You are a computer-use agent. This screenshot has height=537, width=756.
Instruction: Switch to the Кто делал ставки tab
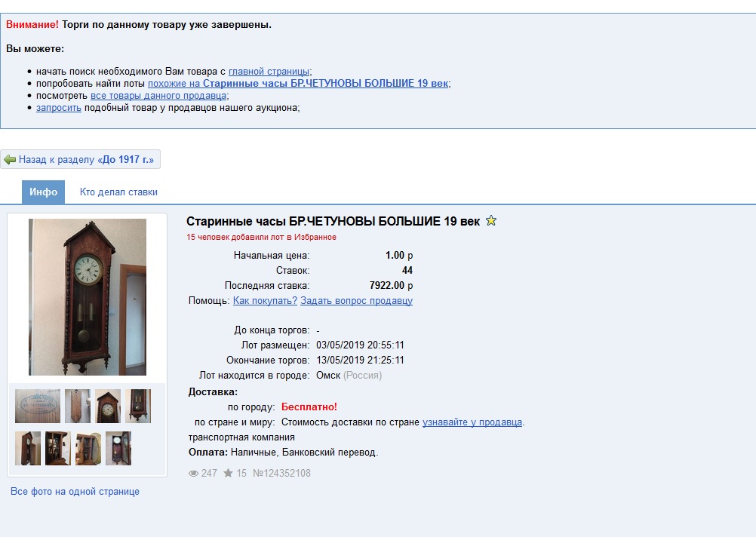coord(118,192)
